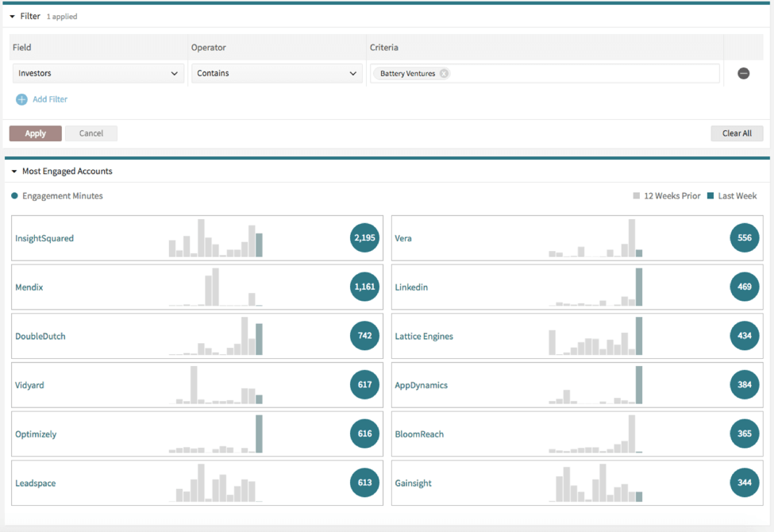Open the Optimizely account
This screenshot has width=774, height=532.
tap(36, 434)
